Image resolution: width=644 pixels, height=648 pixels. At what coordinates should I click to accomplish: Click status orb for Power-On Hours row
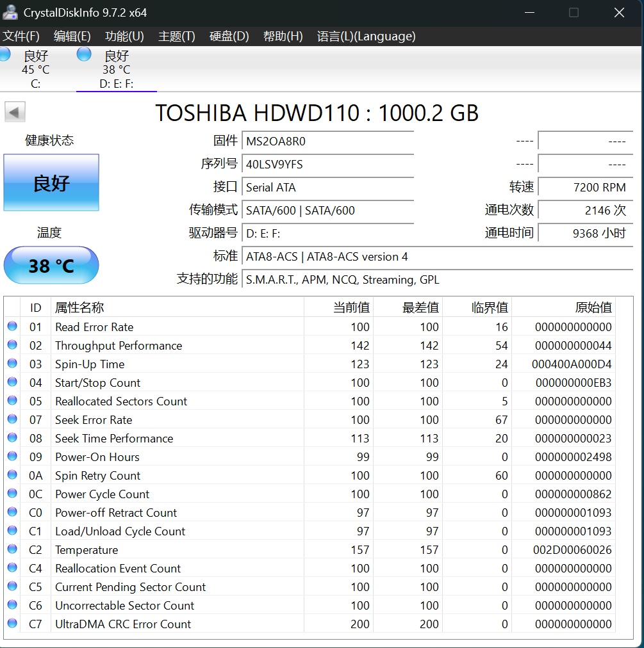coord(12,457)
